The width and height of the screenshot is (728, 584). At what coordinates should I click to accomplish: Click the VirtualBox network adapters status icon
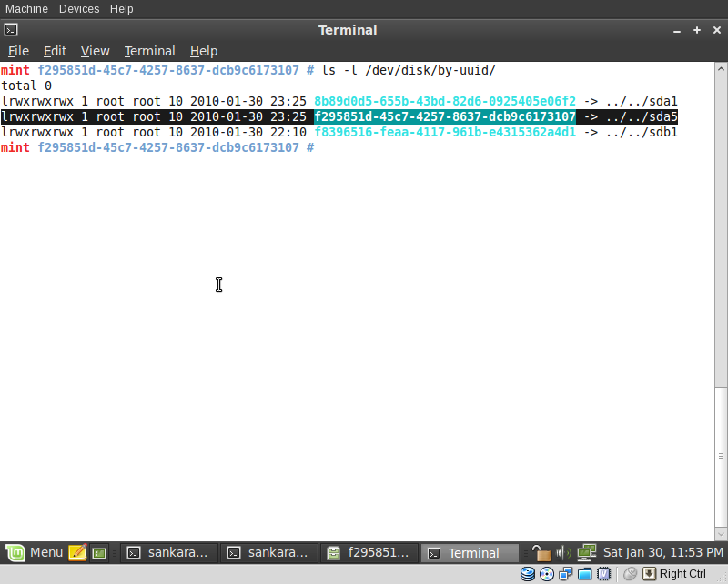pyautogui.click(x=565, y=574)
